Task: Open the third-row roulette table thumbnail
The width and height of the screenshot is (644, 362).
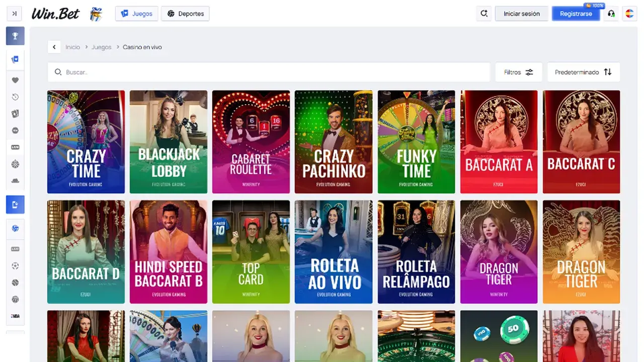Action: (416, 336)
